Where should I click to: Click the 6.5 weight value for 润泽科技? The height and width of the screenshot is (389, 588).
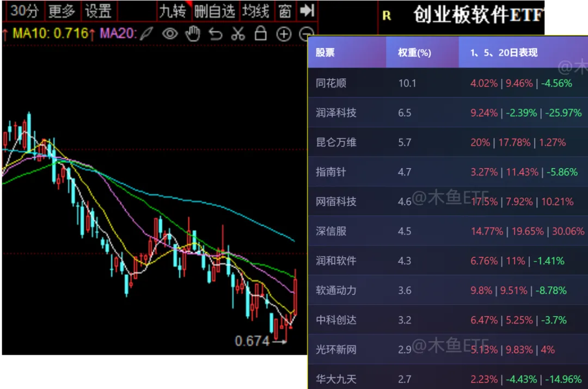tap(404, 113)
